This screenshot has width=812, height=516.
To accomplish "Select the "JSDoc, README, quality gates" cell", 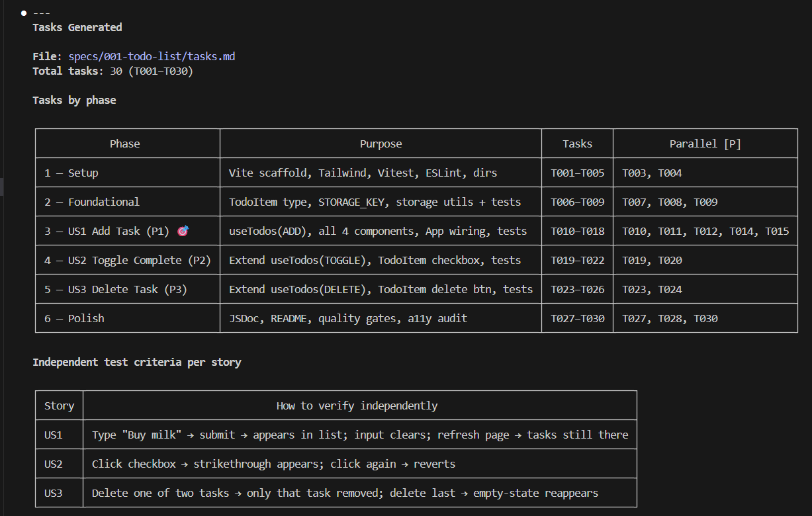I will pos(348,318).
